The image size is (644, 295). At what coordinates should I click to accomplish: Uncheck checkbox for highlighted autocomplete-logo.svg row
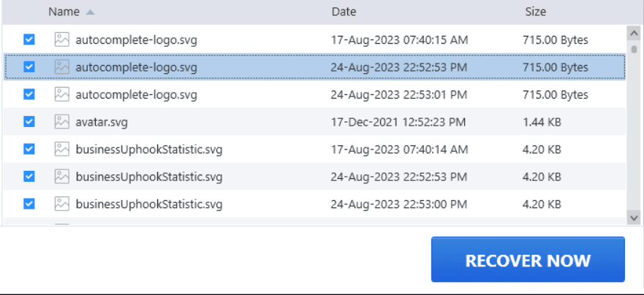click(x=29, y=67)
